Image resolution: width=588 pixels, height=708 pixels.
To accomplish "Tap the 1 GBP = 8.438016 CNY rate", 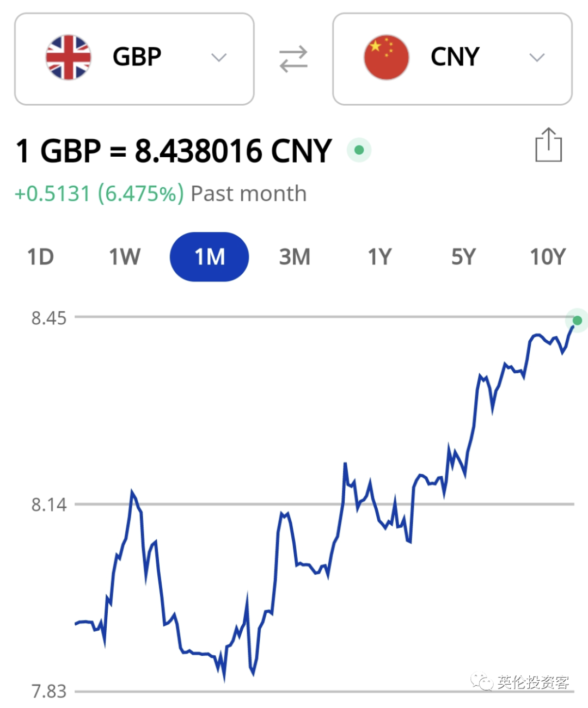I will tap(174, 151).
